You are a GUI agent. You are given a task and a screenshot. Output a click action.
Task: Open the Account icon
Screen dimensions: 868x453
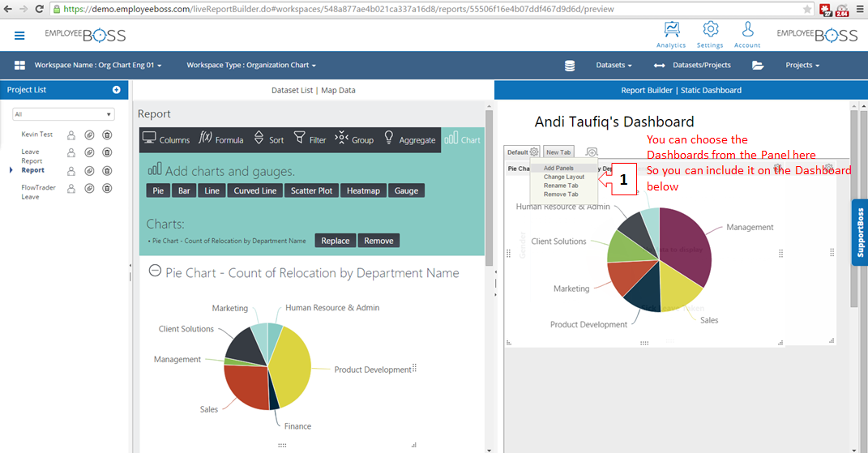pyautogui.click(x=747, y=35)
